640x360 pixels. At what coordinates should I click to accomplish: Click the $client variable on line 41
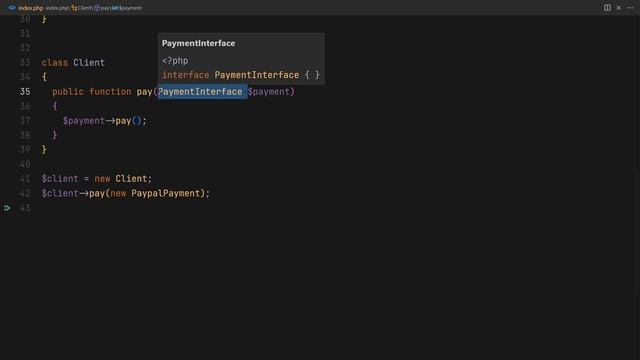click(60, 179)
